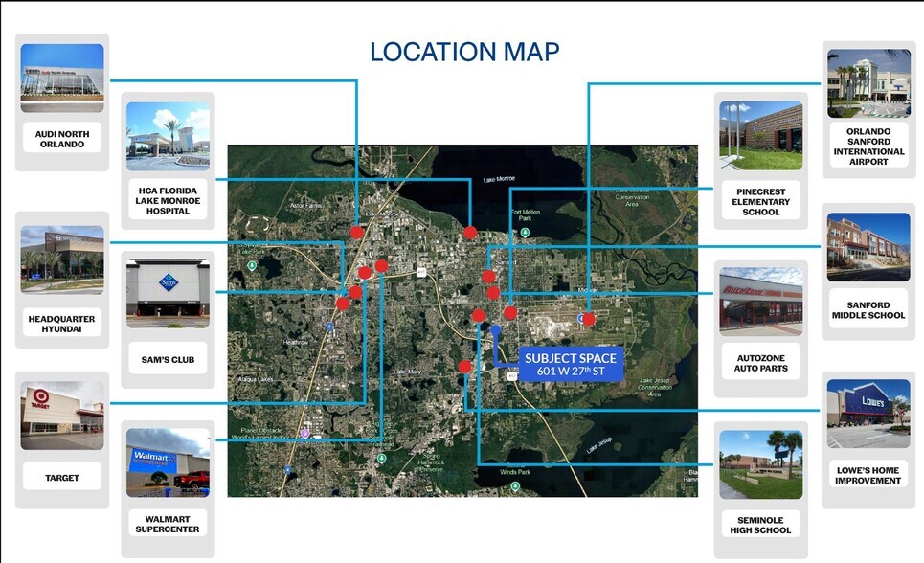The height and width of the screenshot is (563, 924).
Task: Click the blue subject space map marker
Action: pos(496,330)
